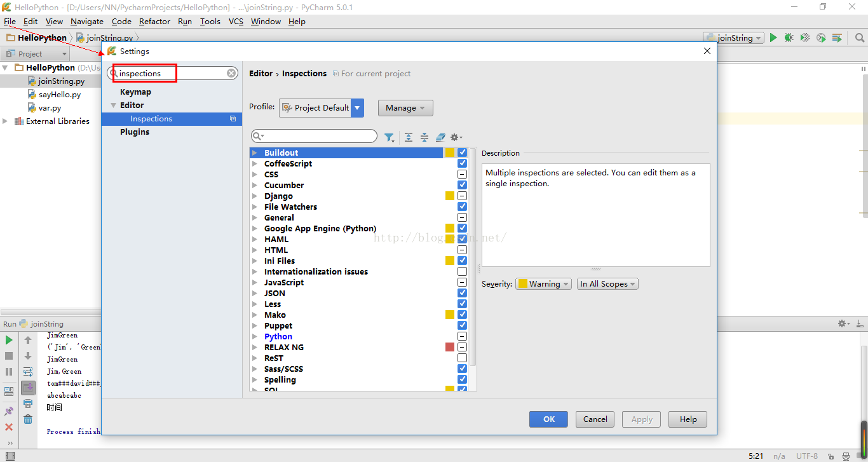The width and height of the screenshot is (868, 462).
Task: Pin the Run tab with pin icon
Action: coord(9,411)
